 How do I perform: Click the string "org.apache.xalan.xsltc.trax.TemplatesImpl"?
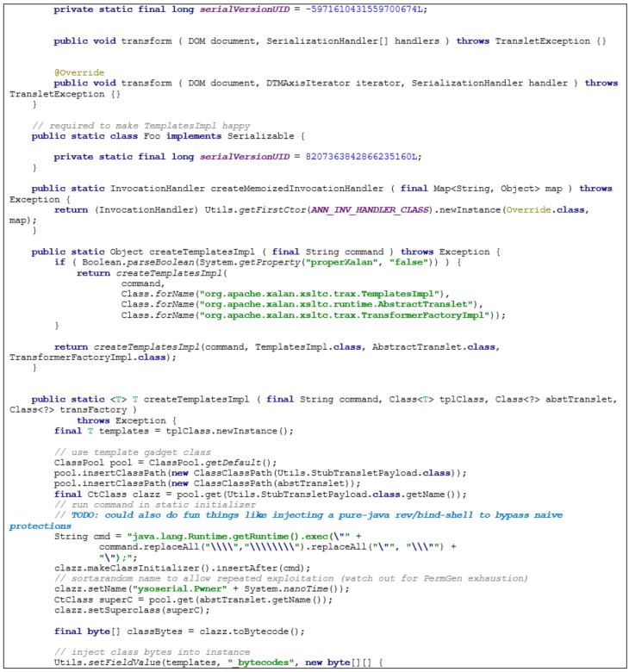point(320,294)
